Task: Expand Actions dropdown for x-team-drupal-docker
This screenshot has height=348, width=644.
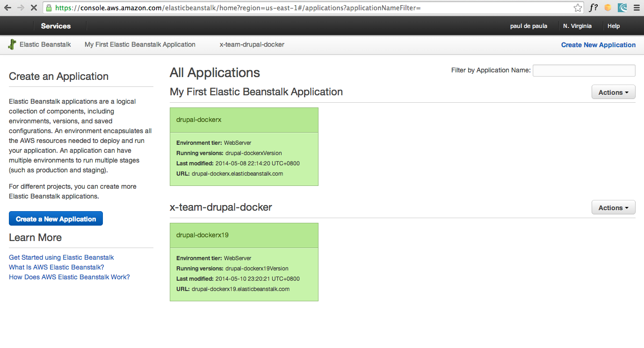Action: tap(614, 207)
